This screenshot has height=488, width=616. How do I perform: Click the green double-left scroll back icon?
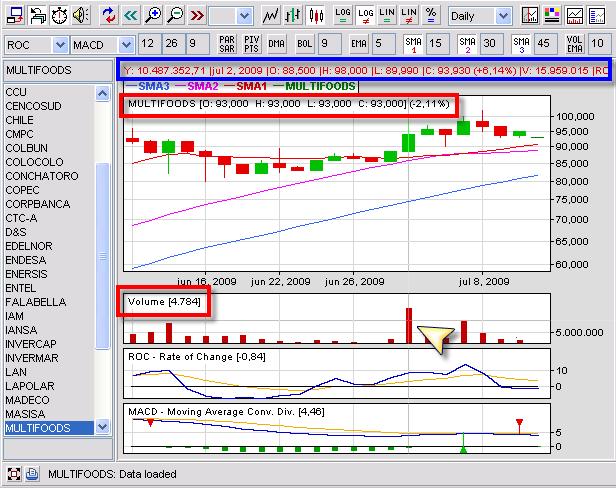tap(130, 15)
